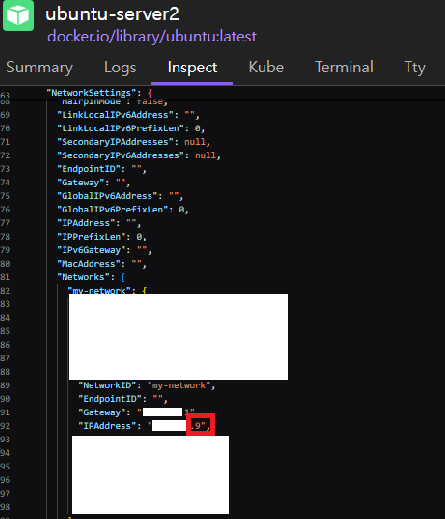Click the "my-network" key on line 82

coord(99,291)
